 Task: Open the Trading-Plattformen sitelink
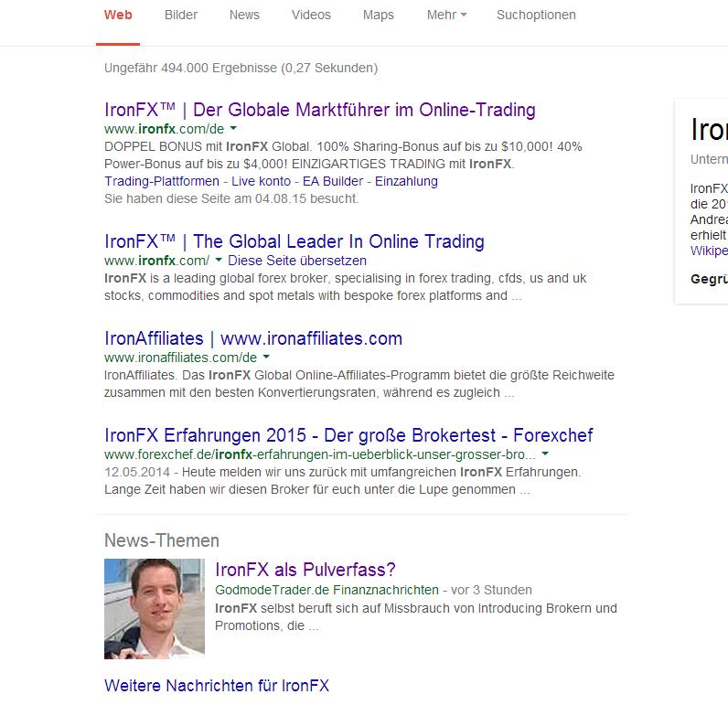tap(162, 181)
